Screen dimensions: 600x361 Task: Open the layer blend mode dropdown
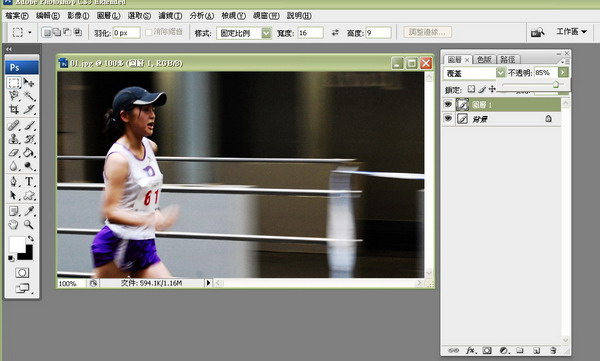click(474, 73)
